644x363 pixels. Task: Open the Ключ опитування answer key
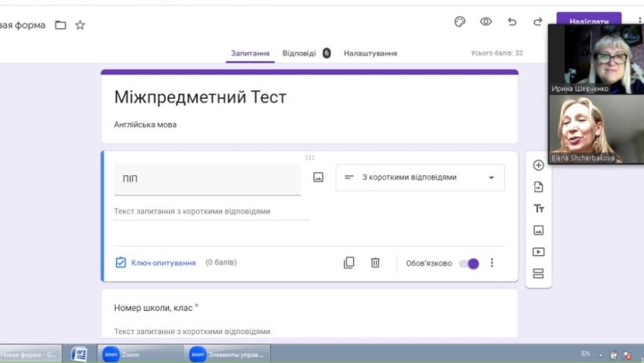point(156,263)
